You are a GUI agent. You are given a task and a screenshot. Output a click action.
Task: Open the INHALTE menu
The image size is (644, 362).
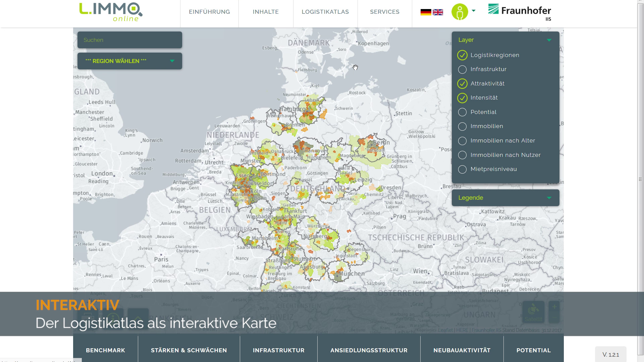click(266, 12)
